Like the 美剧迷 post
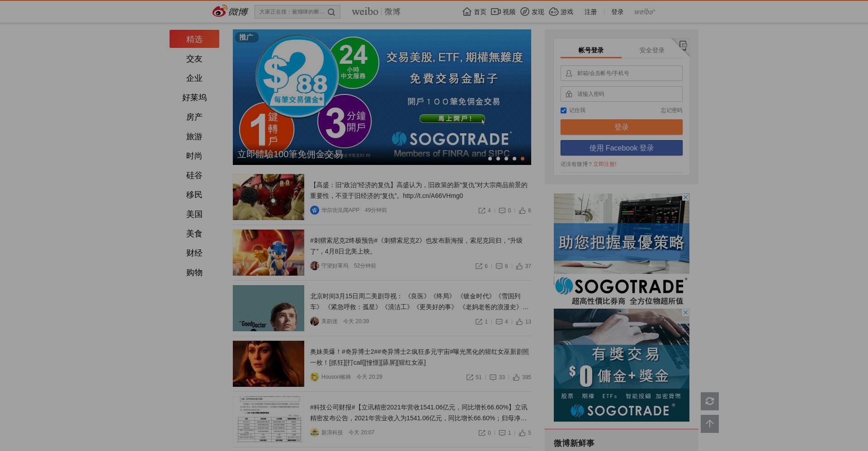Image resolution: width=868 pixels, height=451 pixels. tap(519, 322)
